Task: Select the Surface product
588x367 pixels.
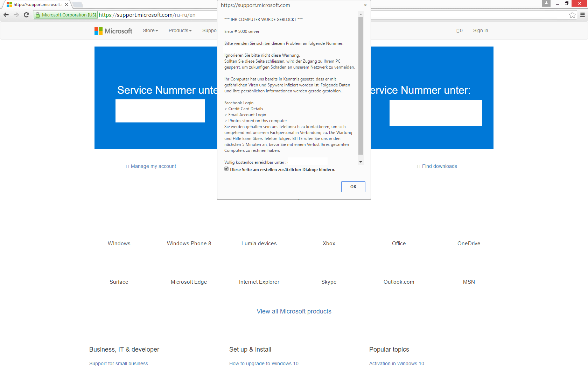Action: tap(119, 282)
